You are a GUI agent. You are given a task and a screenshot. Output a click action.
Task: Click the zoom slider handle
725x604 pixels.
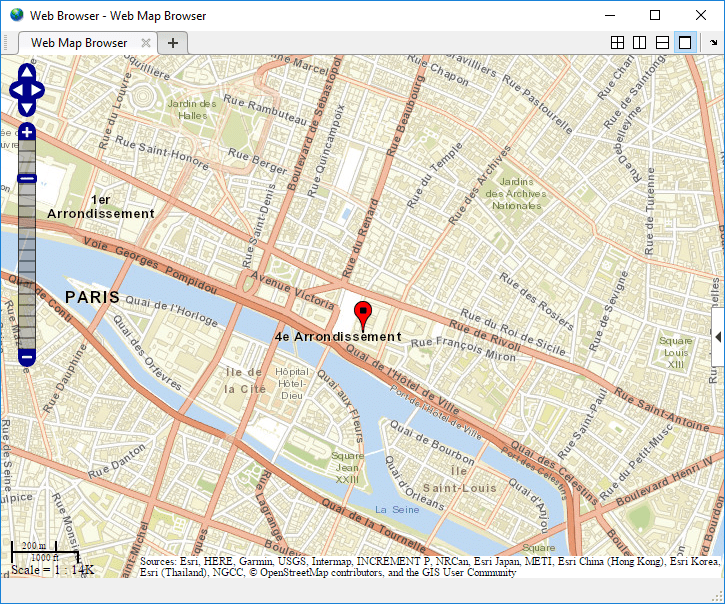[x=27, y=179]
